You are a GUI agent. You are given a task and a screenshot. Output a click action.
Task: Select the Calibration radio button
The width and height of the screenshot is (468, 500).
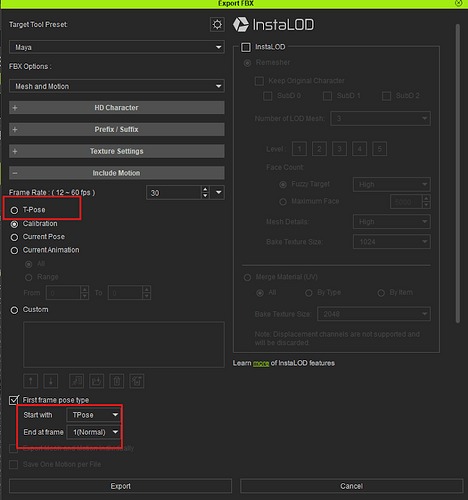point(14,224)
